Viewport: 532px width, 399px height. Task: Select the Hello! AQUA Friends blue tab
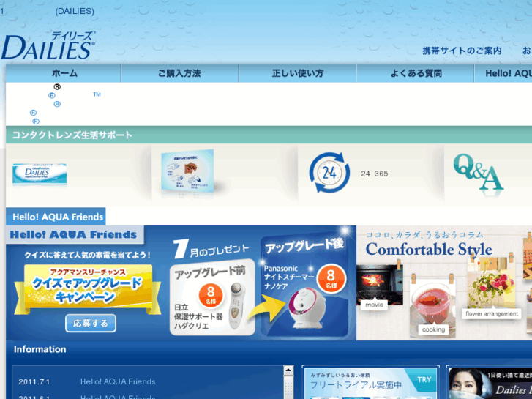pyautogui.click(x=56, y=217)
